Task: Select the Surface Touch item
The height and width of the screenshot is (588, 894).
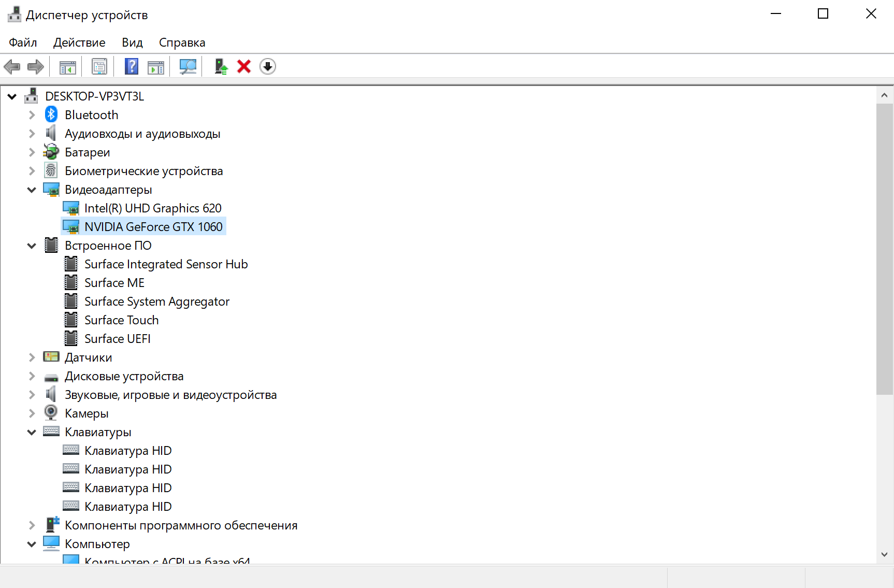Action: click(x=121, y=320)
